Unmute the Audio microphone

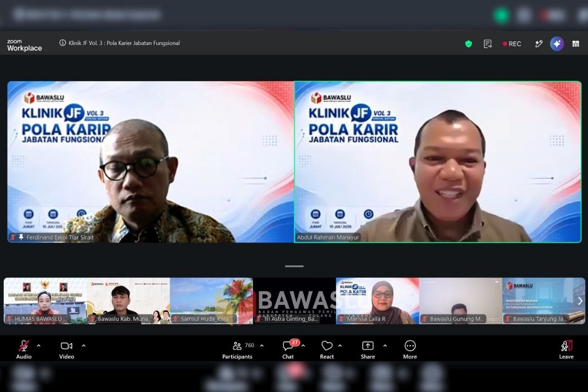coord(23,346)
